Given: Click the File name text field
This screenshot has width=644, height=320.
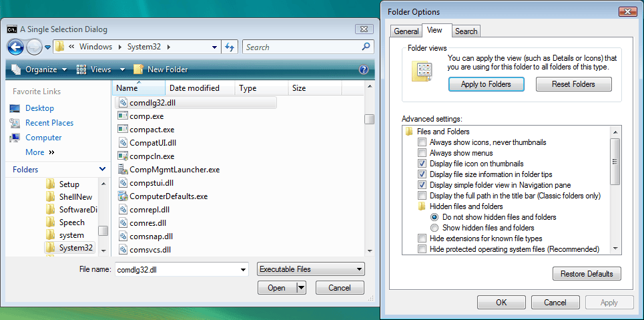Looking at the screenshot, I should [x=177, y=270].
